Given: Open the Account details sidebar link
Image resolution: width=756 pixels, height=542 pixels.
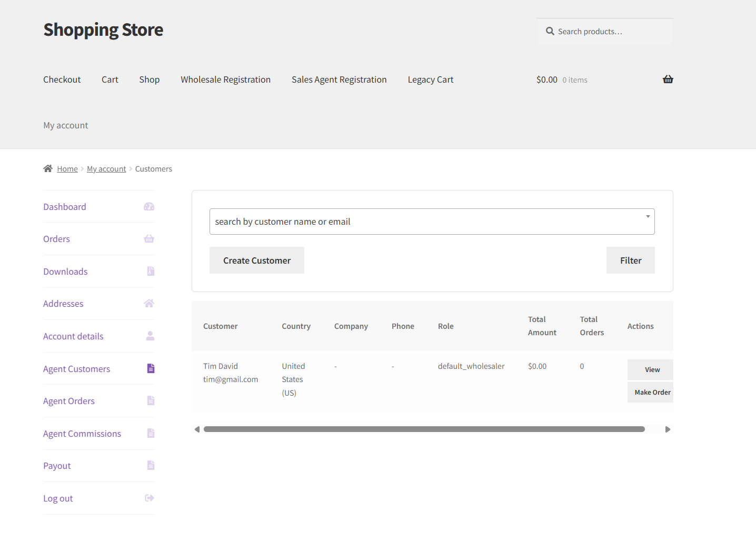Looking at the screenshot, I should coord(73,336).
